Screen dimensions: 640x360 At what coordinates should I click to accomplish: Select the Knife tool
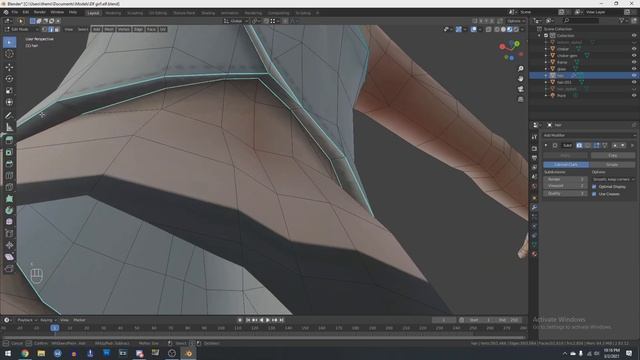click(x=9, y=187)
